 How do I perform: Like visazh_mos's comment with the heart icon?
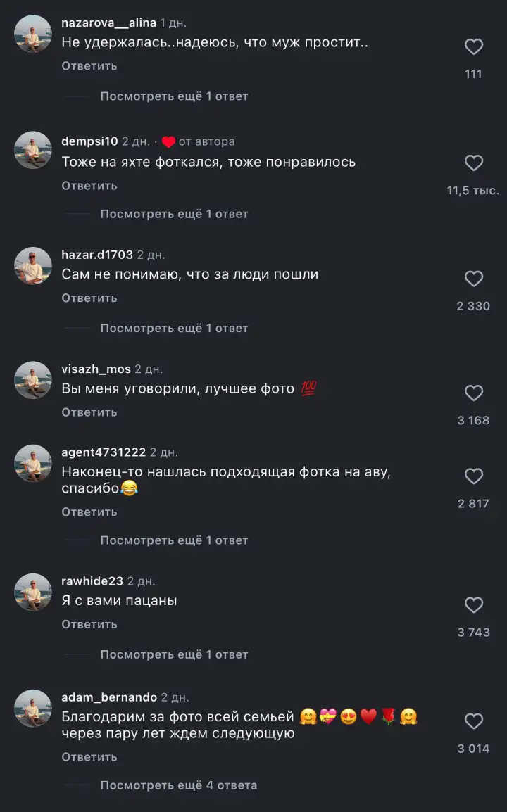coord(474,393)
